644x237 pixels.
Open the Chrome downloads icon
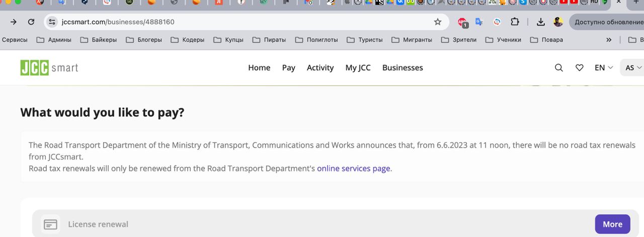click(541, 22)
